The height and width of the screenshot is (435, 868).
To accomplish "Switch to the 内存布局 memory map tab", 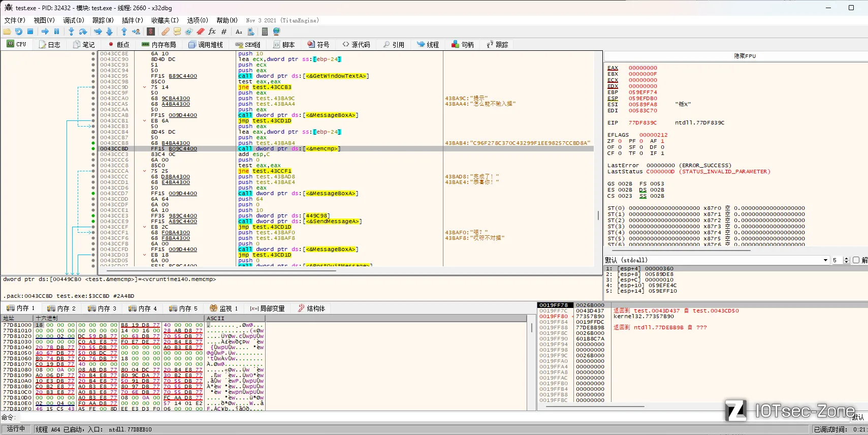I will pyautogui.click(x=159, y=45).
